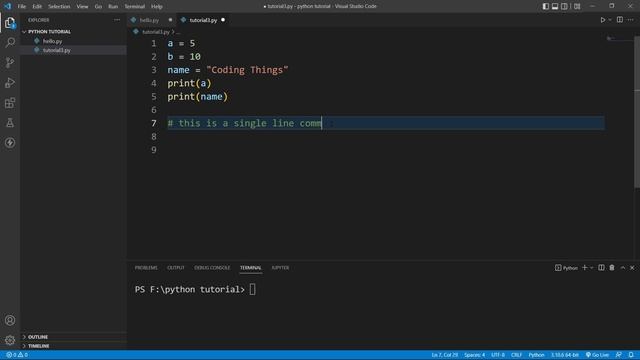
Task: Change encoding via UTF-8 status item
Action: (498, 355)
